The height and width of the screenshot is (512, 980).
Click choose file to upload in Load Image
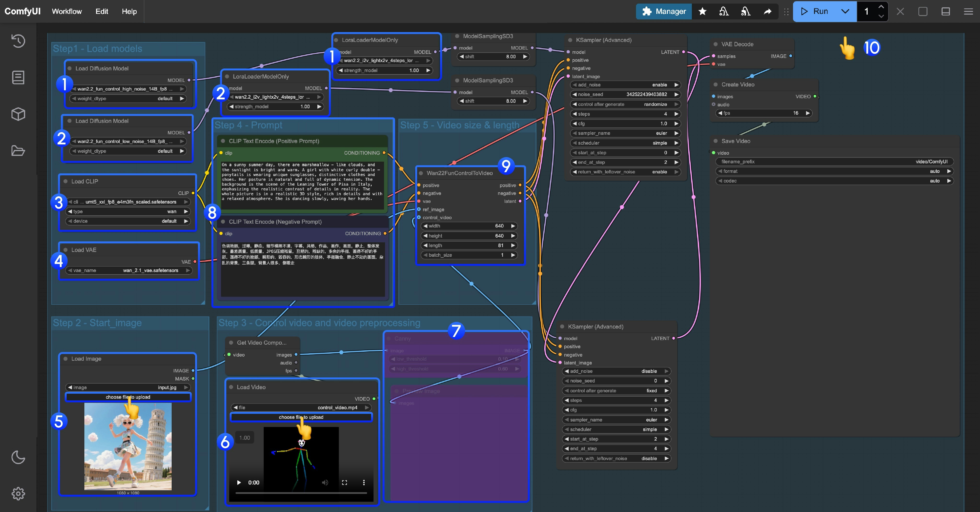[x=128, y=397]
